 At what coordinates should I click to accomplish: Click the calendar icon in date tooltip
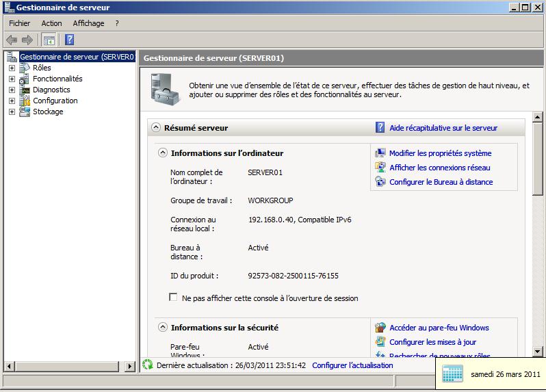click(x=452, y=374)
